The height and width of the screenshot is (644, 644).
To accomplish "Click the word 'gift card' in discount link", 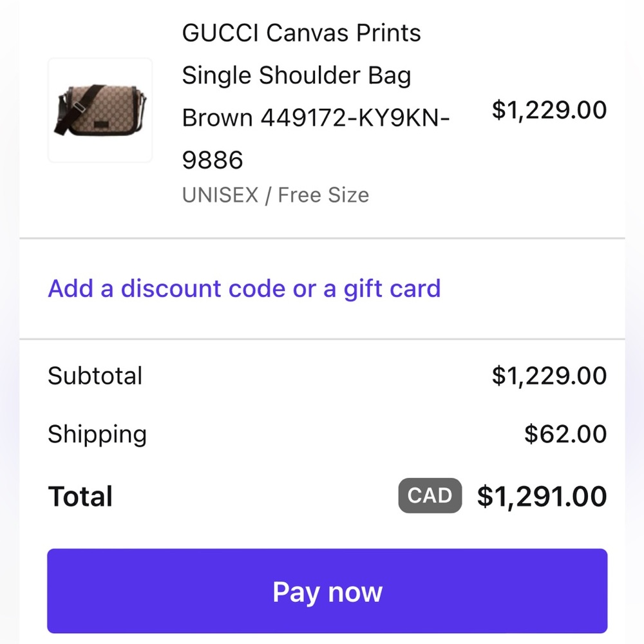I will (392, 289).
